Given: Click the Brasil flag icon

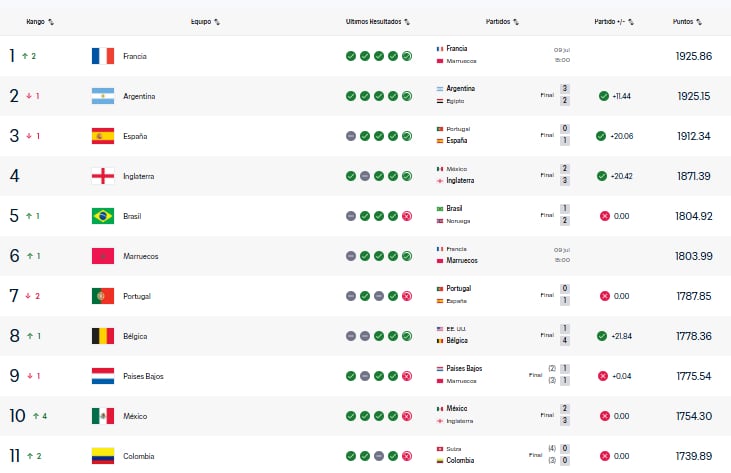Looking at the screenshot, I should [x=103, y=216].
